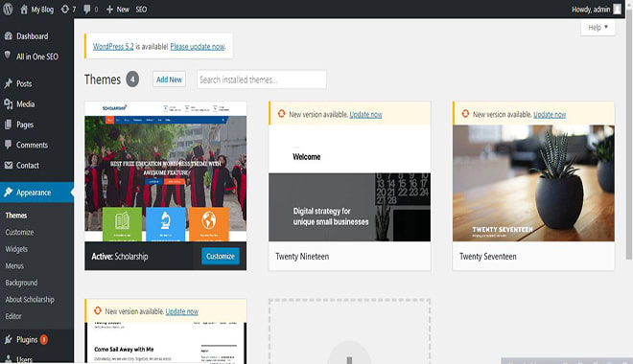Click the plus New icon in admin bar
Viewport: 633px width, 364px height.
[x=109, y=10]
